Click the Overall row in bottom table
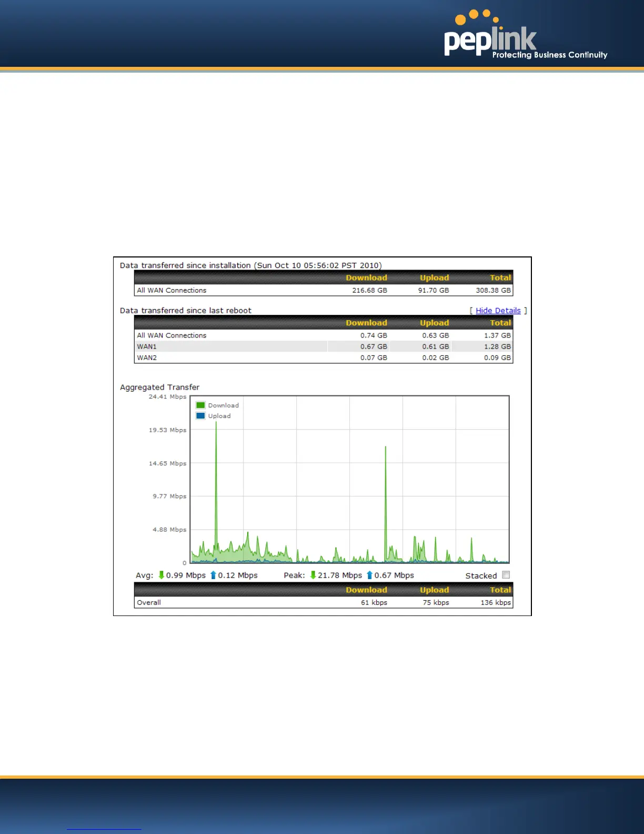 (324, 602)
